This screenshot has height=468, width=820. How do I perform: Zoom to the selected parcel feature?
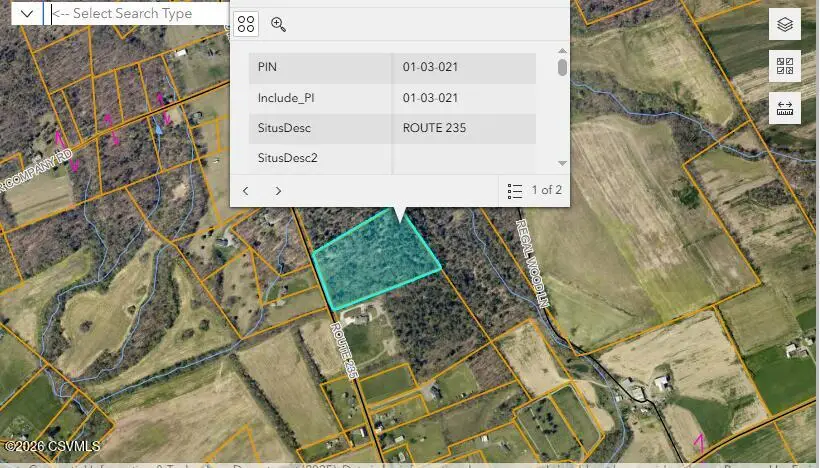(x=278, y=24)
